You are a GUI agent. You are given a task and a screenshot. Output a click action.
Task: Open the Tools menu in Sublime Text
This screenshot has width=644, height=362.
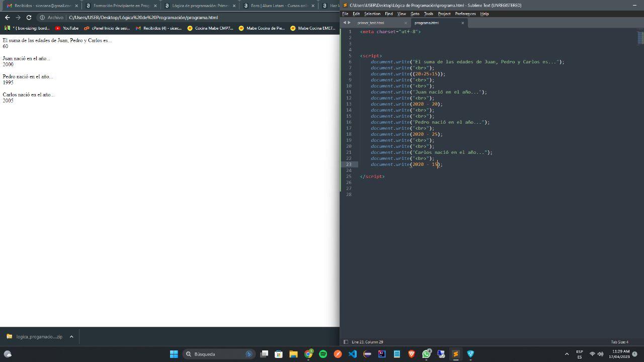pyautogui.click(x=429, y=14)
